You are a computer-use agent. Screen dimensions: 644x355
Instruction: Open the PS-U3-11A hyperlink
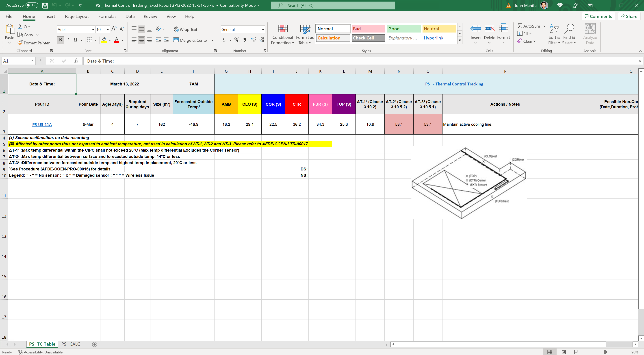(x=42, y=124)
